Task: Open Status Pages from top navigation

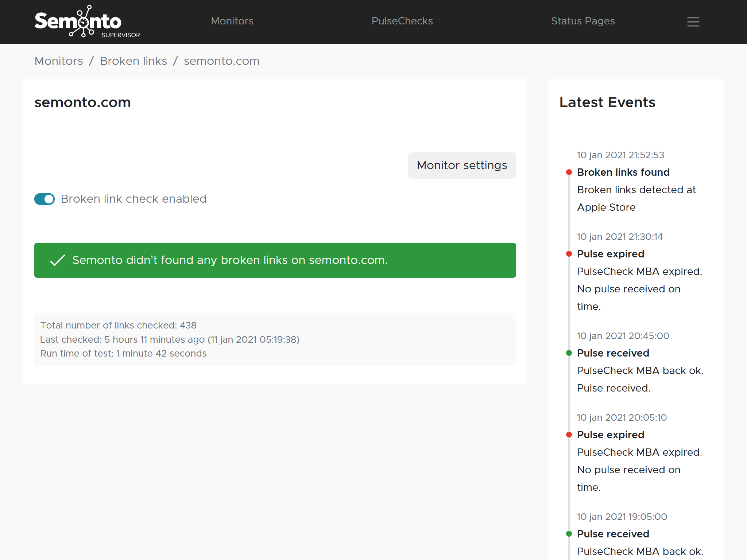Action: click(582, 21)
